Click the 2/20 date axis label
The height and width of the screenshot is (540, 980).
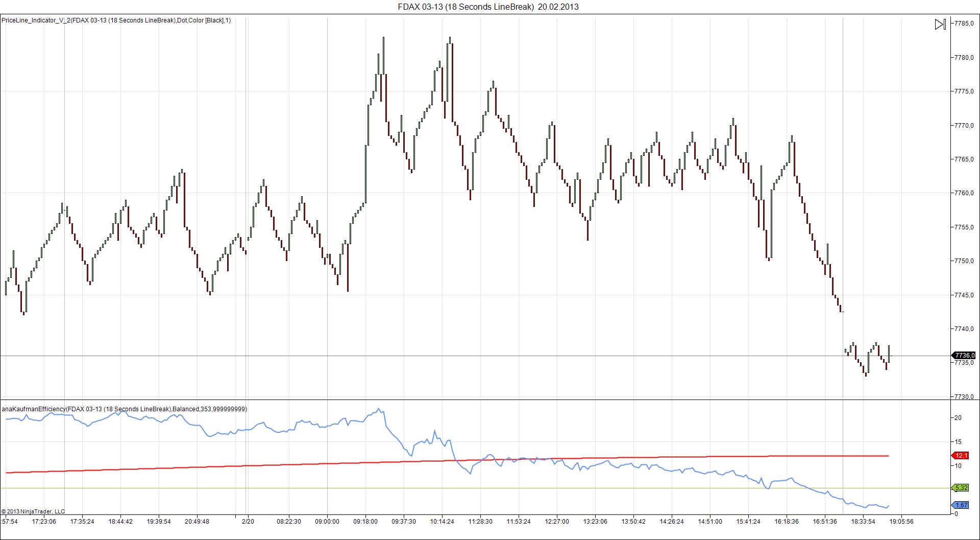pos(248,522)
